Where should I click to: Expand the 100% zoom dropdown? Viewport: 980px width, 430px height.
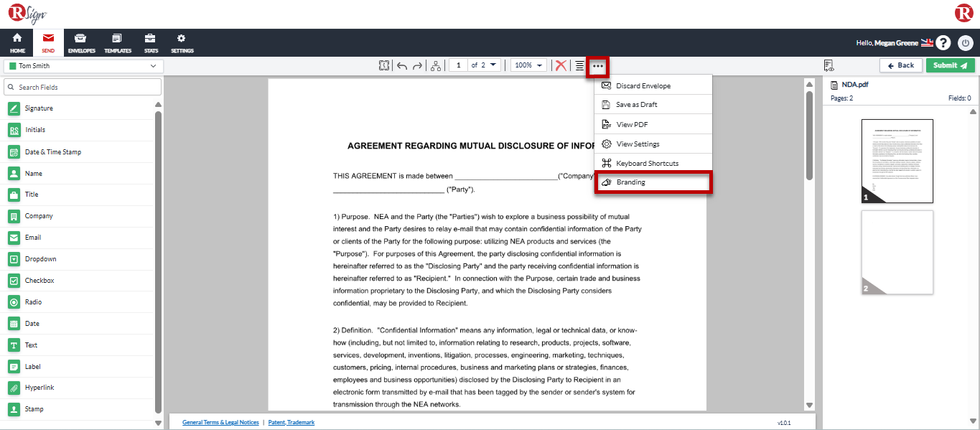(528, 65)
